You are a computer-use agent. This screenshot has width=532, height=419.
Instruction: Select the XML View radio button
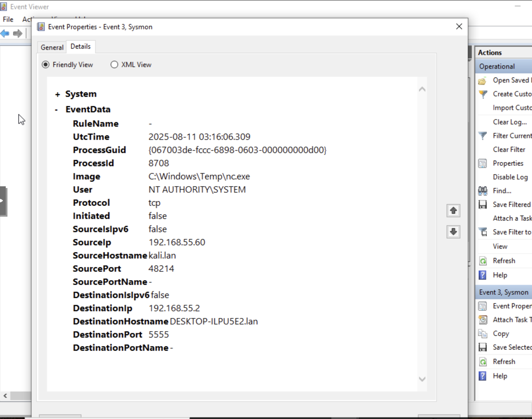point(114,64)
